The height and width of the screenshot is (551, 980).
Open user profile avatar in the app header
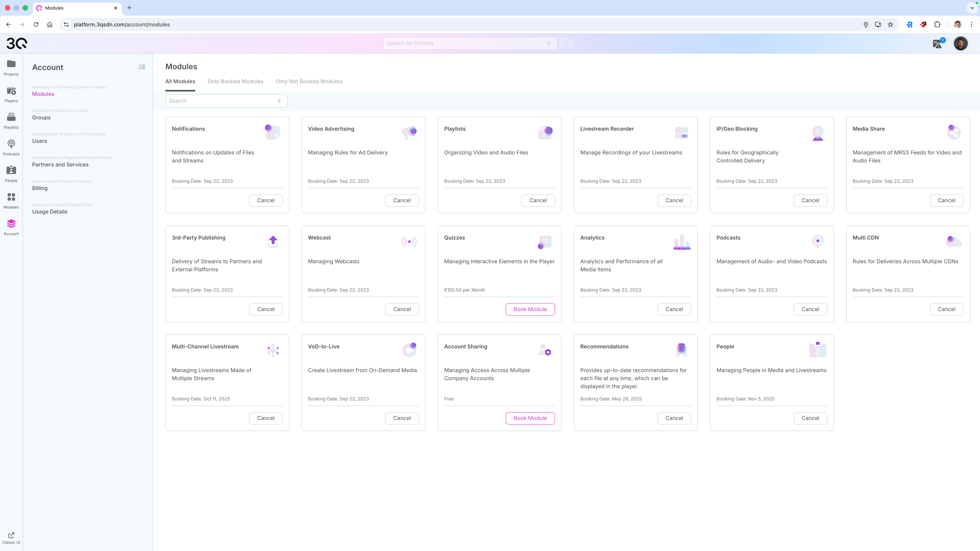pos(960,43)
